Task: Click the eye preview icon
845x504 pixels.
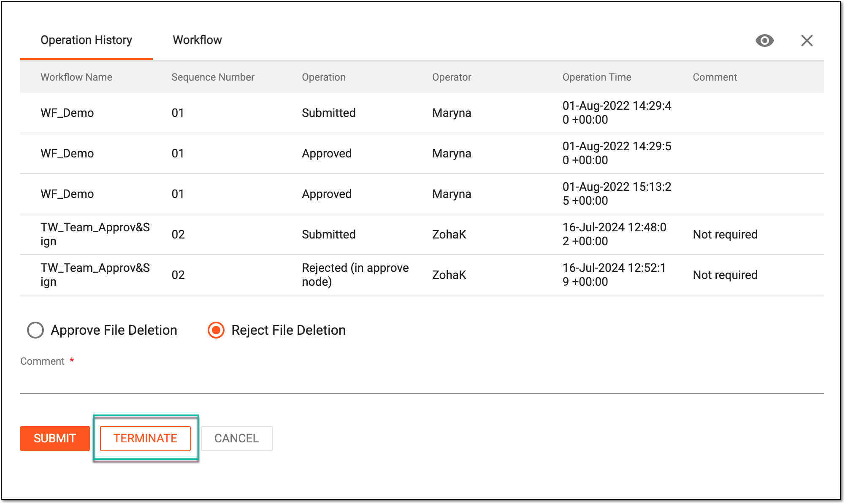Action: pyautogui.click(x=764, y=41)
